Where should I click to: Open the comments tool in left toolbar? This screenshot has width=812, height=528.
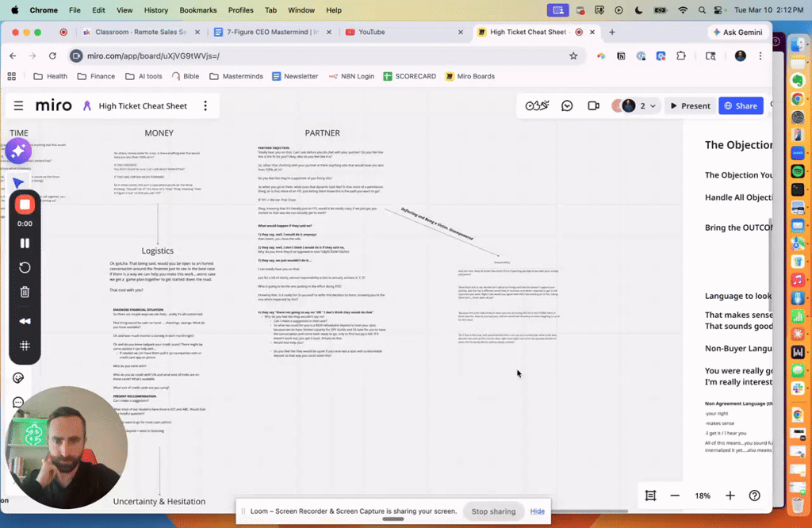pyautogui.click(x=18, y=402)
